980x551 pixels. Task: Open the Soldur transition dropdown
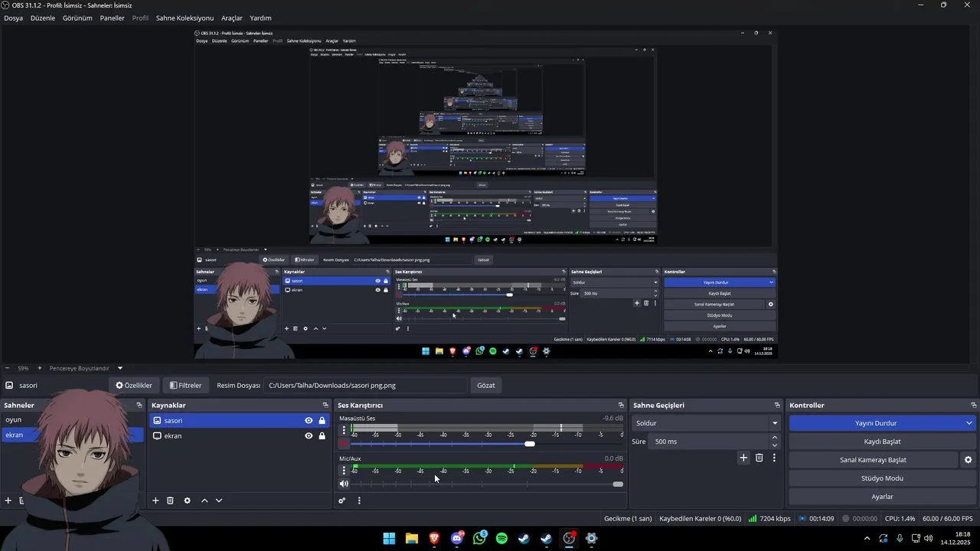tap(706, 423)
